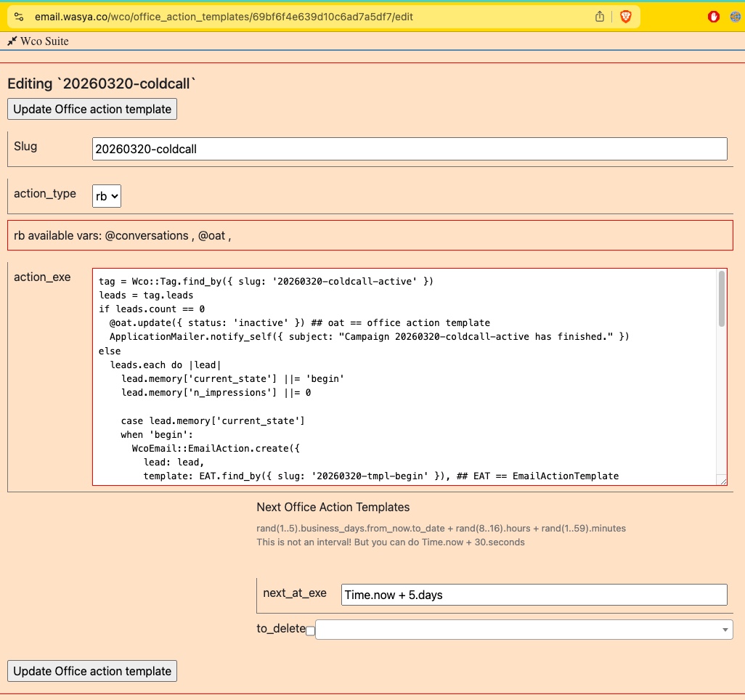Open the Share sheet via upload icon
Screen dimensions: 745x700
tap(598, 16)
